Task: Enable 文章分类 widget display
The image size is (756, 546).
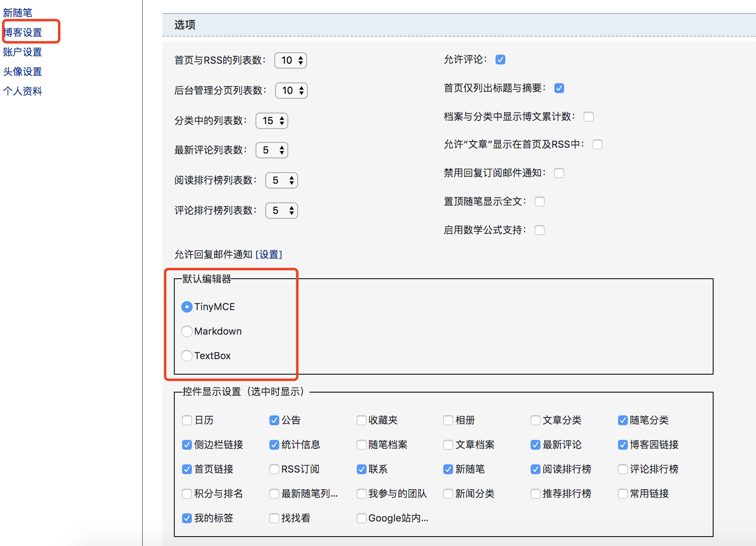Action: click(x=536, y=420)
